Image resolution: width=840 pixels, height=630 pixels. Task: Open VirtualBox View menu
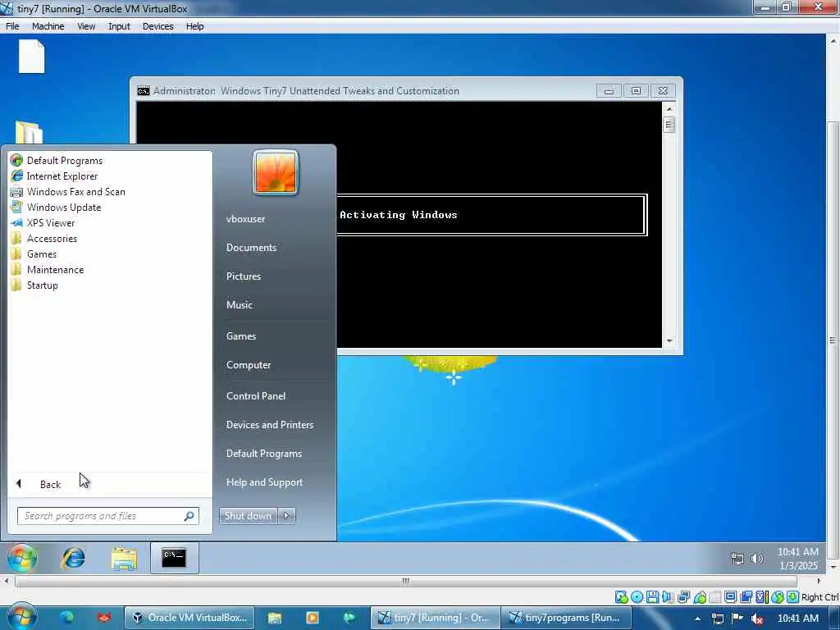tap(85, 26)
